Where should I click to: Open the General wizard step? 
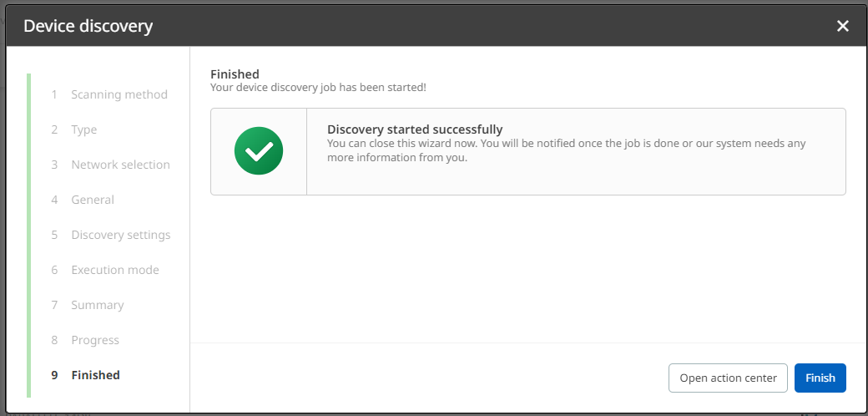[93, 200]
